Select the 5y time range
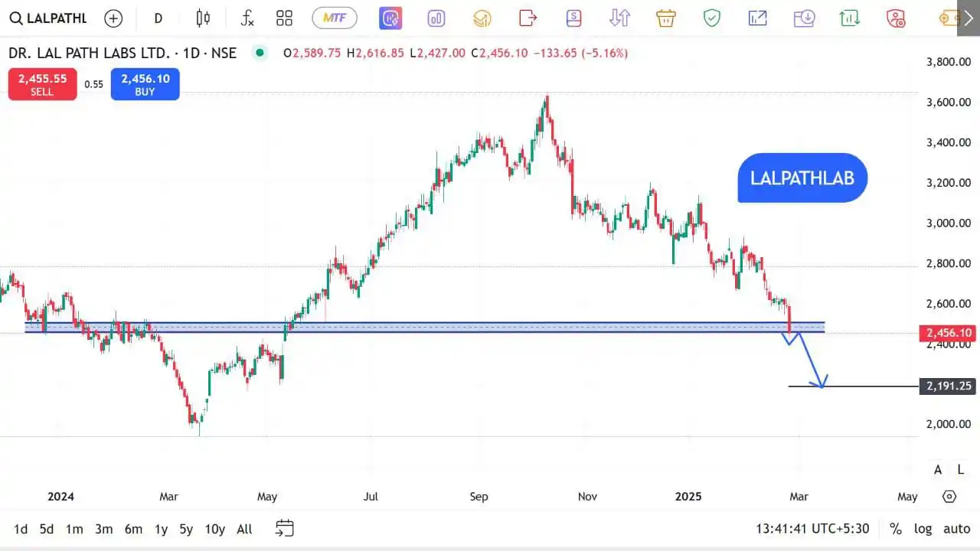 tap(186, 529)
